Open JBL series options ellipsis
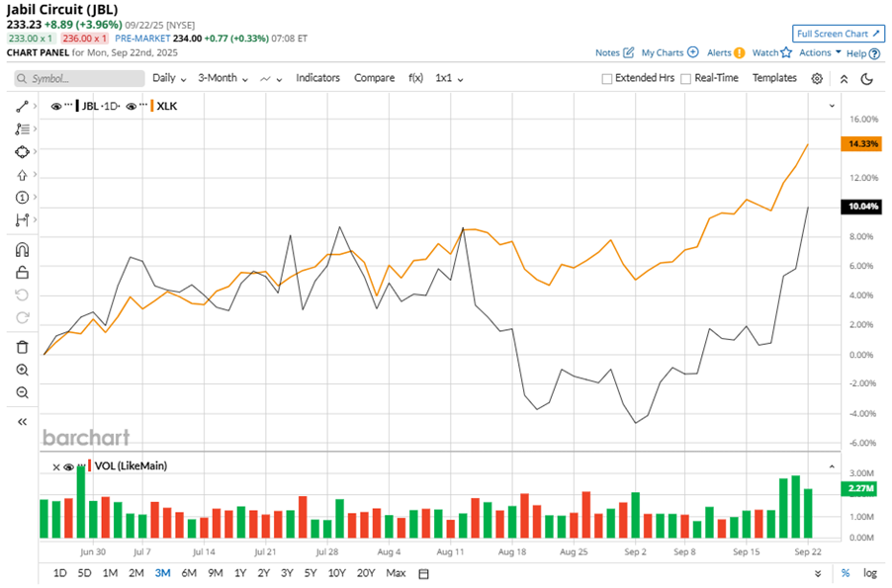This screenshot has height=588, width=892. point(68,105)
